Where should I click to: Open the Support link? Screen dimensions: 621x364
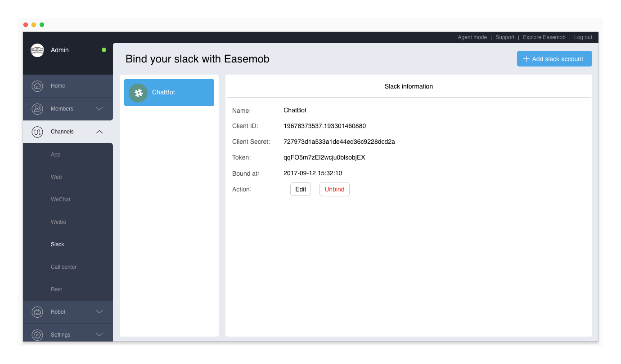pyautogui.click(x=505, y=37)
